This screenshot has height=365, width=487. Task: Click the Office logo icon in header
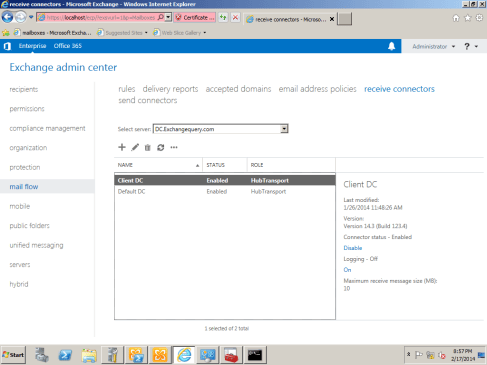(7, 46)
